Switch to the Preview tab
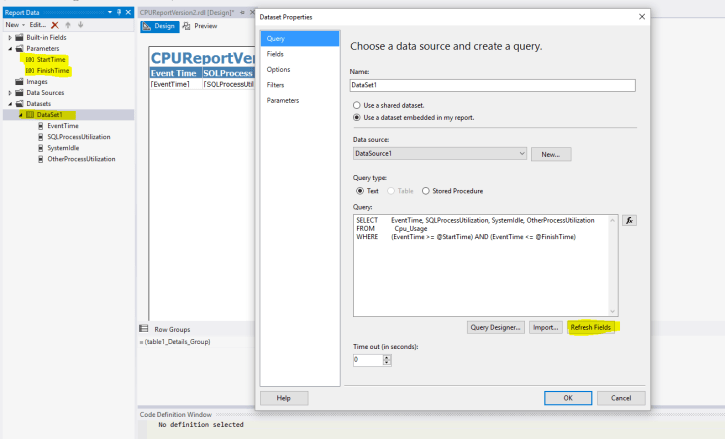Image resolution: width=725 pixels, height=439 pixels. click(x=205, y=26)
